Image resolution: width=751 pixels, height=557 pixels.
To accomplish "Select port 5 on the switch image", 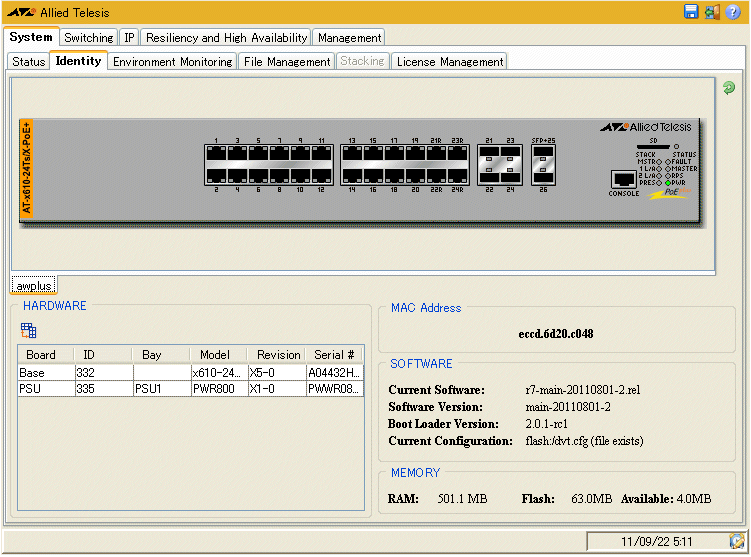I will 259,153.
